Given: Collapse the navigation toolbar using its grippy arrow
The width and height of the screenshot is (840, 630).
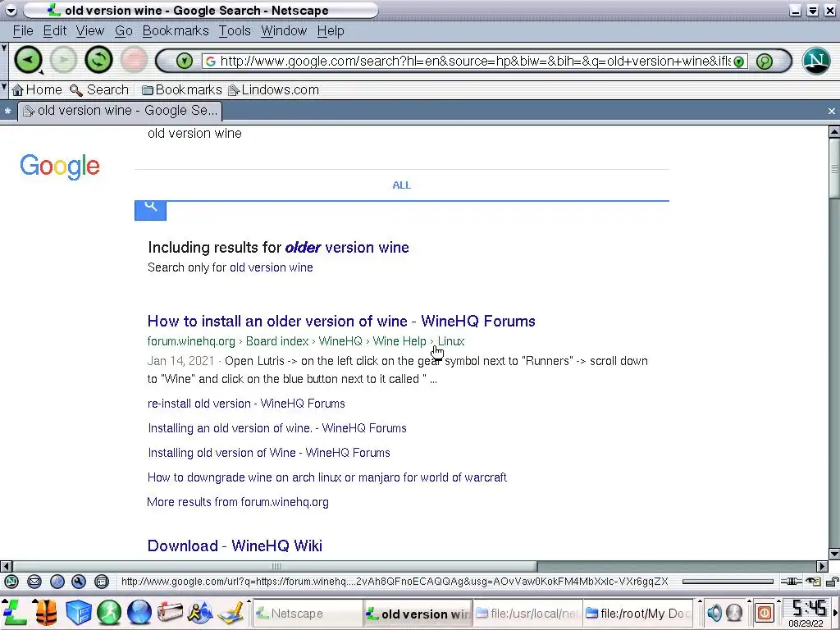Looking at the screenshot, I should pyautogui.click(x=4, y=48).
